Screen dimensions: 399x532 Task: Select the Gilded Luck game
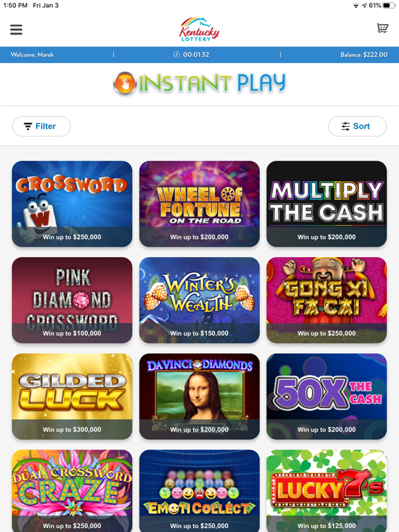(x=72, y=396)
